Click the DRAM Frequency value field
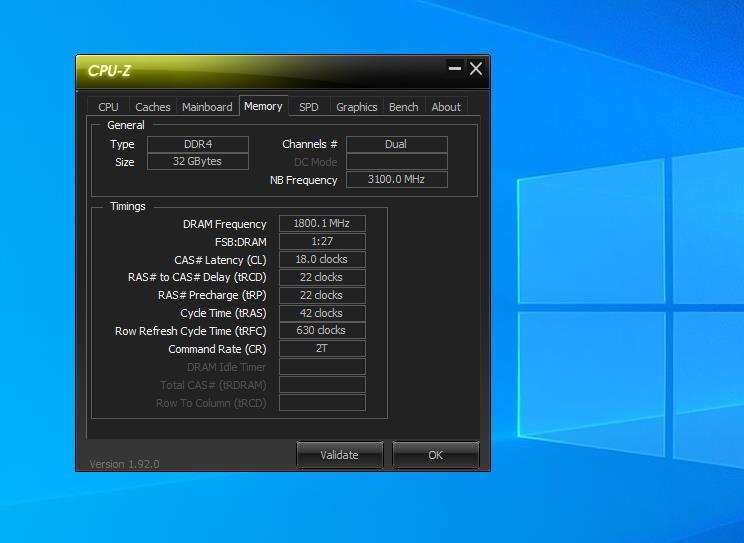 [322, 223]
